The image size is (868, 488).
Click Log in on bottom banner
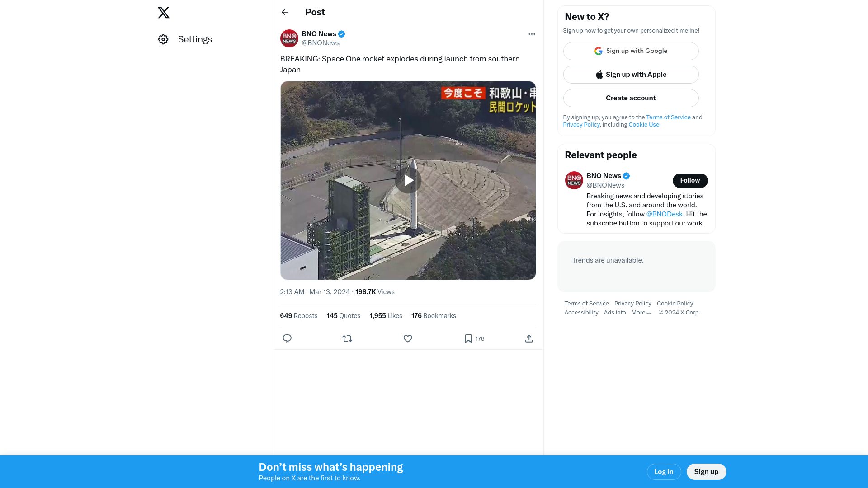[x=664, y=472]
